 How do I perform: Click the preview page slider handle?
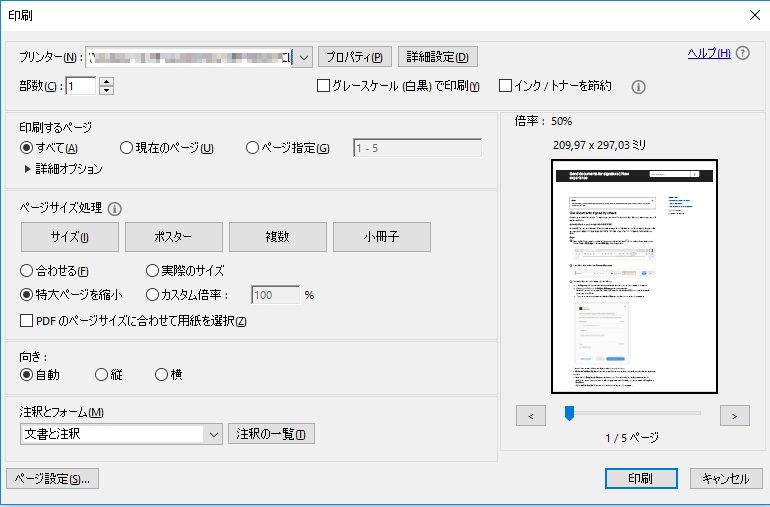pos(569,413)
